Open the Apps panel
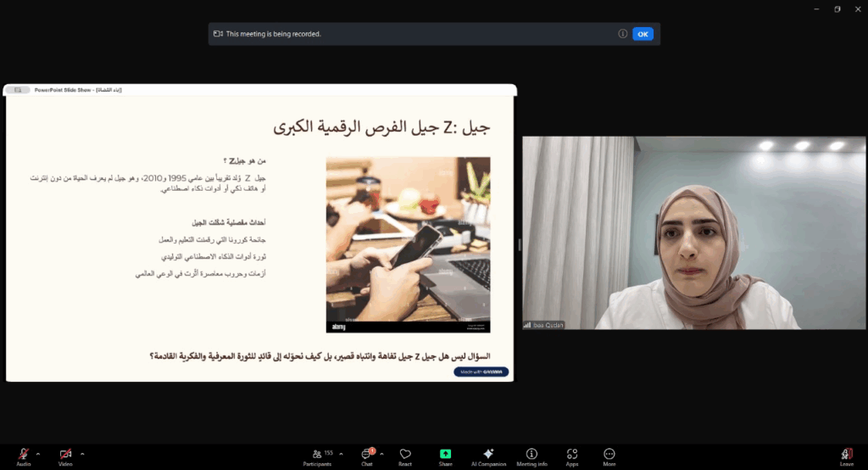Viewport: 868px width, 470px height. tap(572, 456)
